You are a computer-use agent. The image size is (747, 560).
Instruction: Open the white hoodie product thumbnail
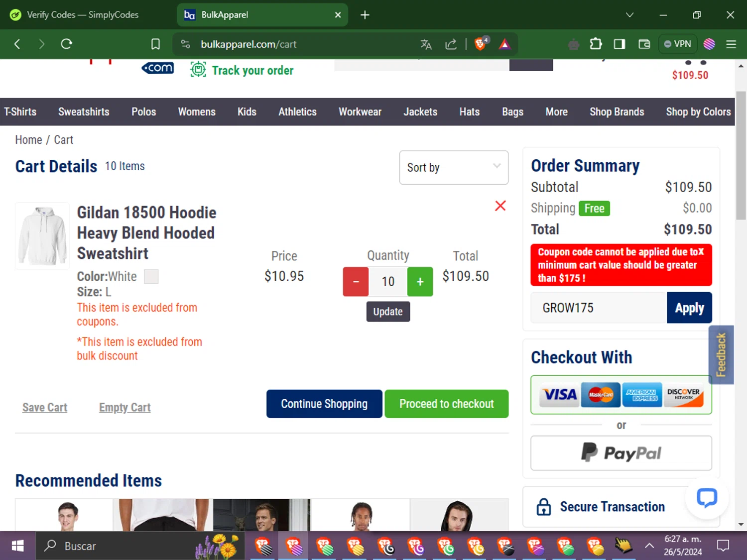(42, 236)
